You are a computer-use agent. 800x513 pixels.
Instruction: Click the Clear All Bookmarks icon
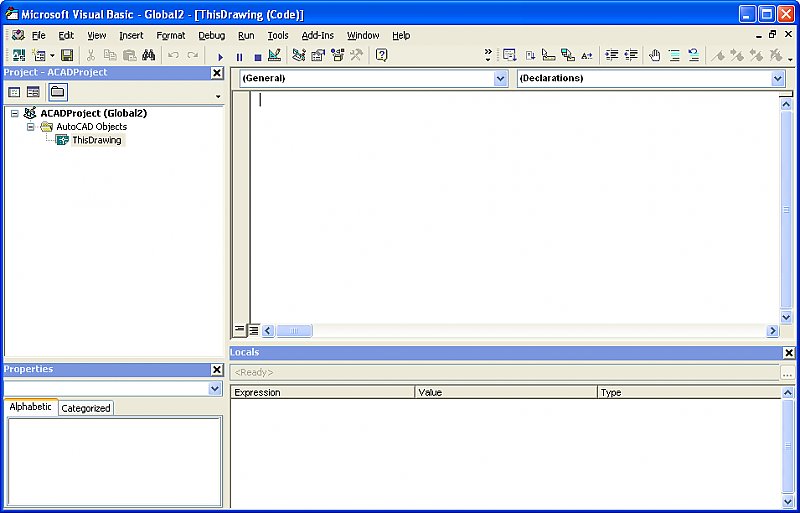click(776, 55)
